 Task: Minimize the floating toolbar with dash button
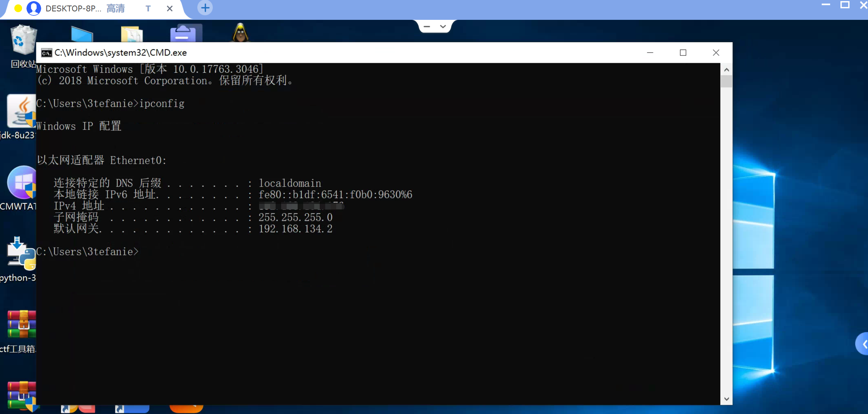[427, 26]
